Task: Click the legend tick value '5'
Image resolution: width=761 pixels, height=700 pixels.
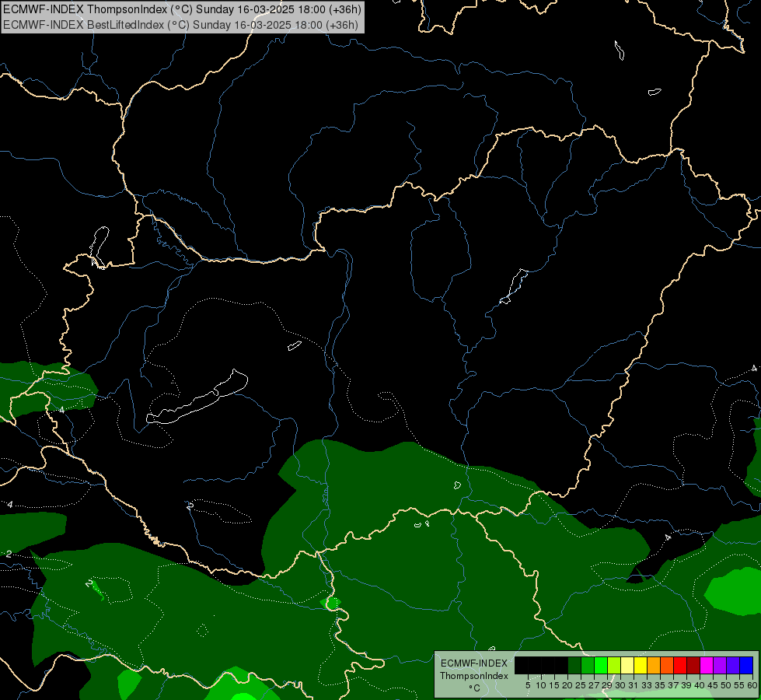Action: click(528, 685)
